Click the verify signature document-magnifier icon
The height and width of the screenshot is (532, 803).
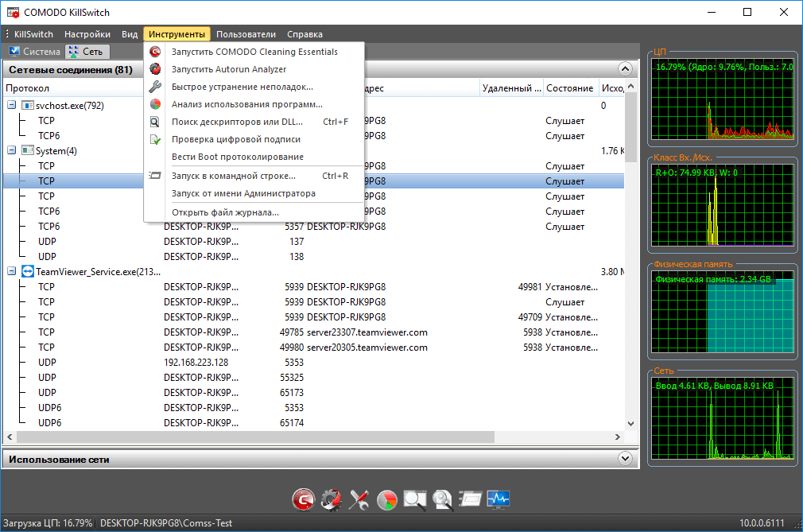coord(442,499)
